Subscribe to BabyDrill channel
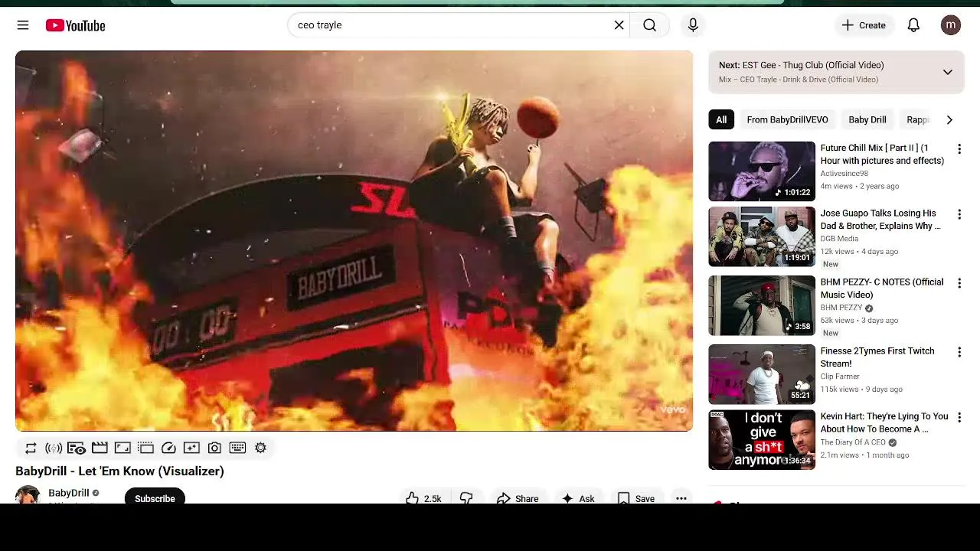980x551 pixels. pos(155,497)
